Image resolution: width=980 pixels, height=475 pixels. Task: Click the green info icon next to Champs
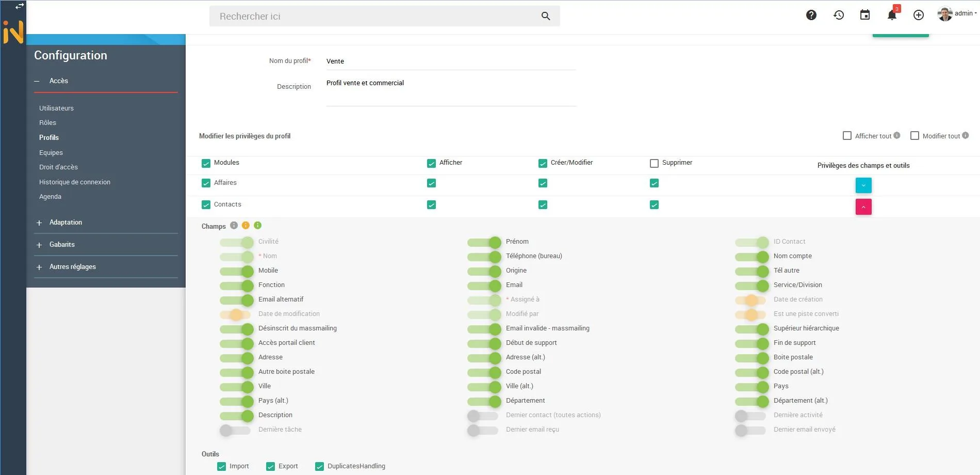click(x=258, y=225)
